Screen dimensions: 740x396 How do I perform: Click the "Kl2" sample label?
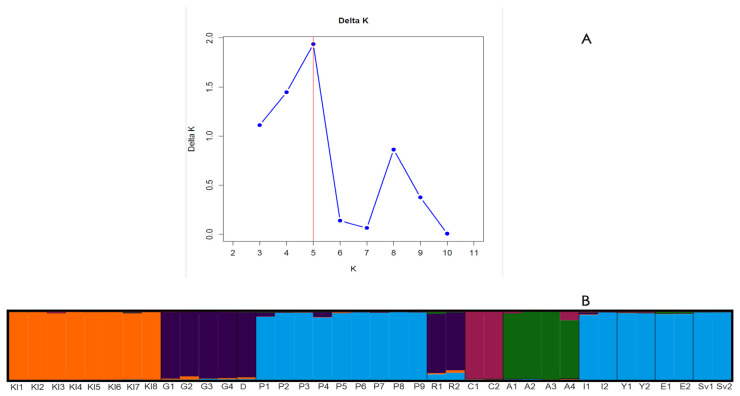coord(37,387)
